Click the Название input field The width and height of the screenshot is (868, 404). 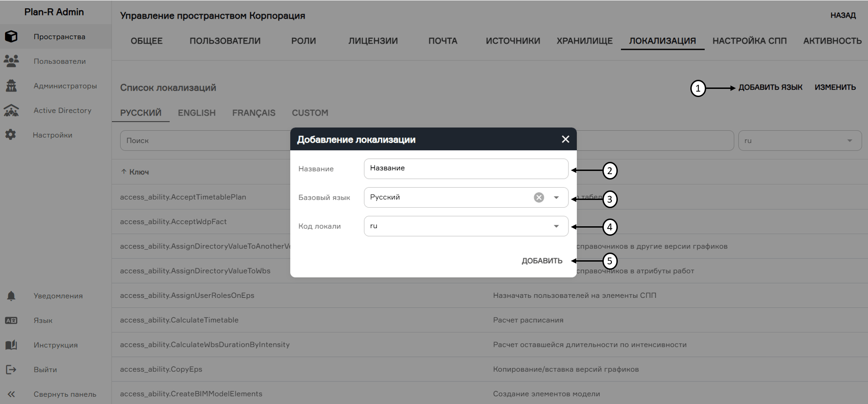coord(466,168)
